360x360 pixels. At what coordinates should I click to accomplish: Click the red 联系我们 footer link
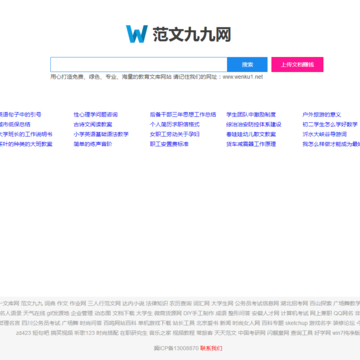click(x=211, y=348)
